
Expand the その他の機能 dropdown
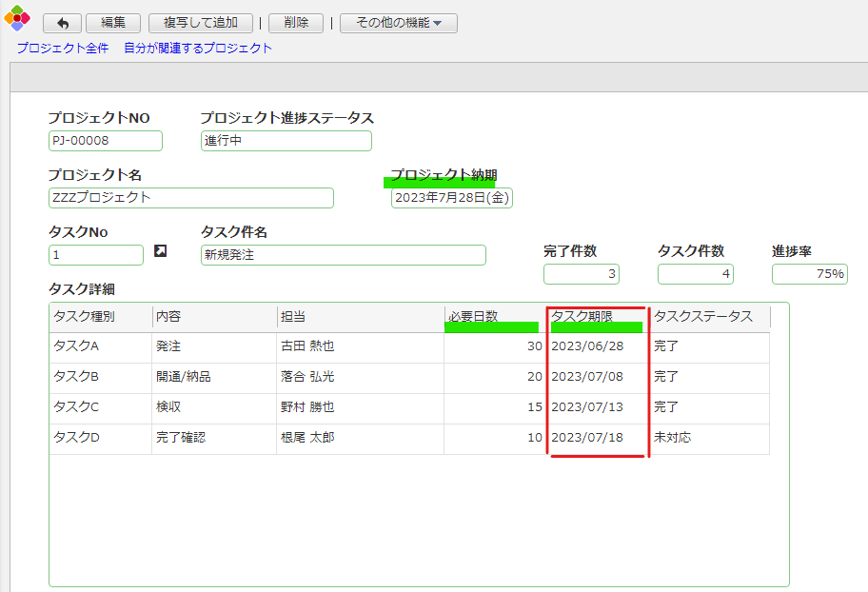tap(398, 24)
